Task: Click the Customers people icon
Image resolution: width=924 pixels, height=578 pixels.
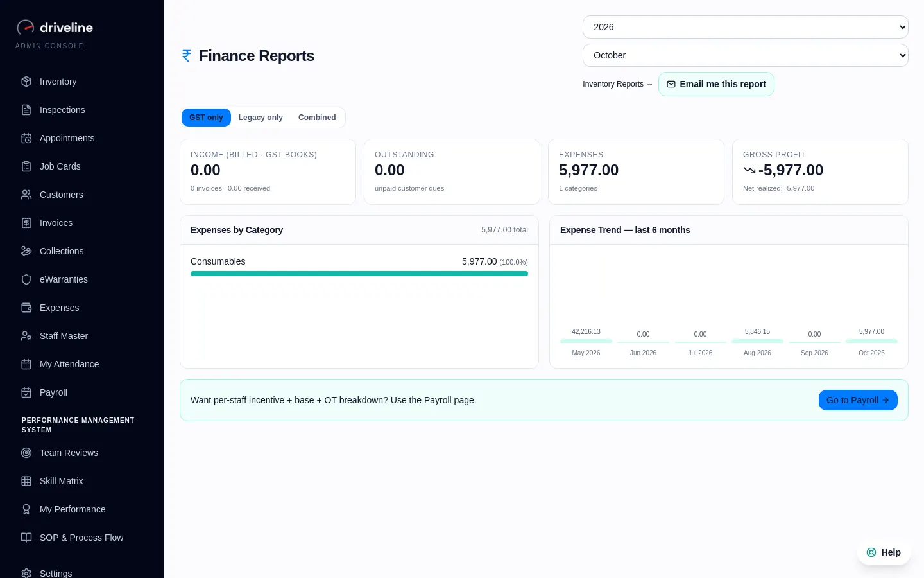Action: coord(26,195)
